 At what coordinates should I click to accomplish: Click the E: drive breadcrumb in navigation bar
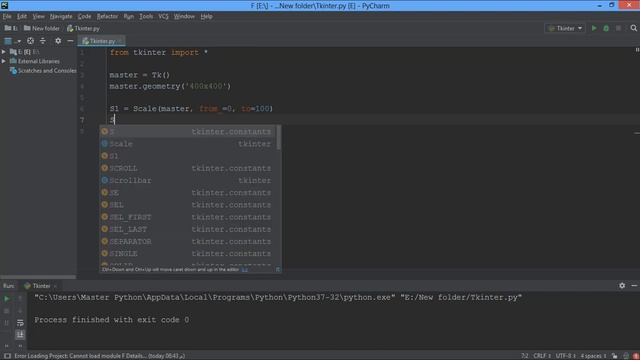tap(11, 28)
